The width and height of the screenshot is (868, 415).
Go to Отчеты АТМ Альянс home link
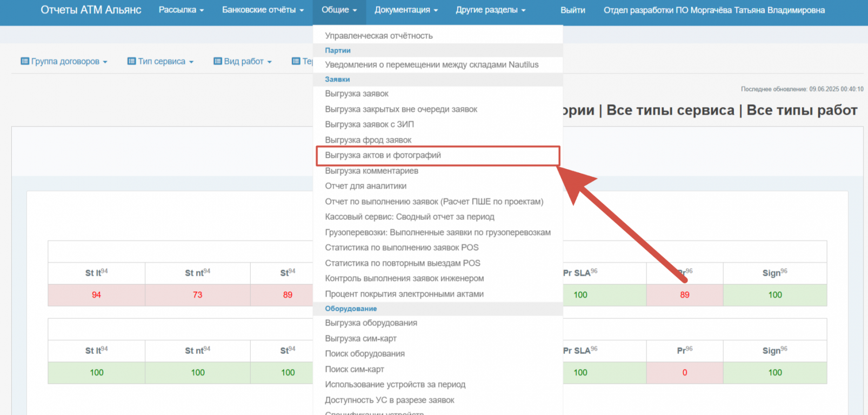(x=91, y=10)
